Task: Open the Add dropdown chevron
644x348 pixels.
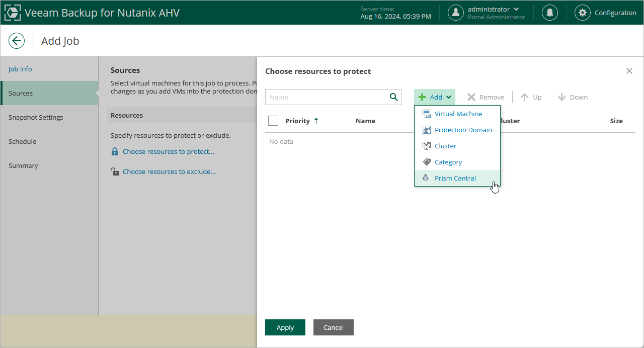Action: [449, 97]
